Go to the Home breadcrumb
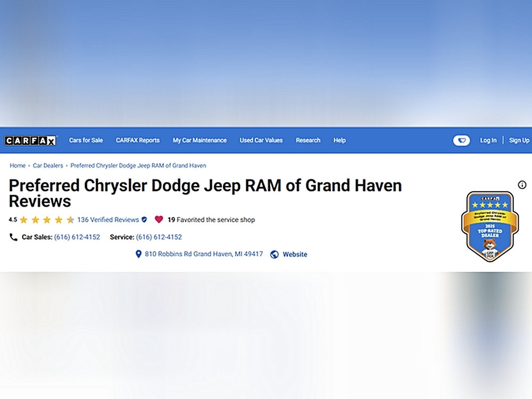The width and height of the screenshot is (532, 399). [x=18, y=165]
